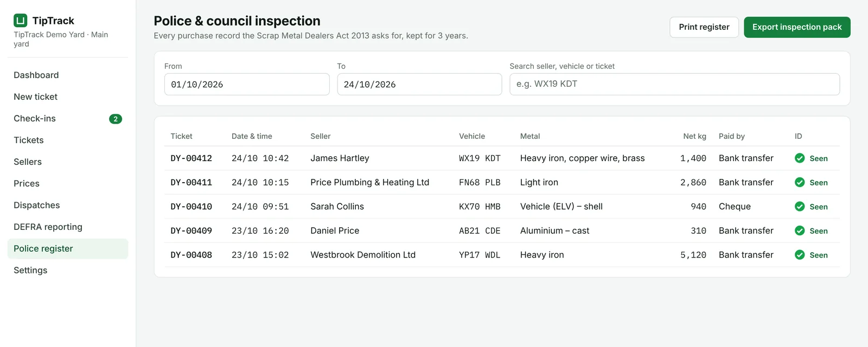The image size is (868, 347).
Task: Click the Print register button
Action: [704, 27]
